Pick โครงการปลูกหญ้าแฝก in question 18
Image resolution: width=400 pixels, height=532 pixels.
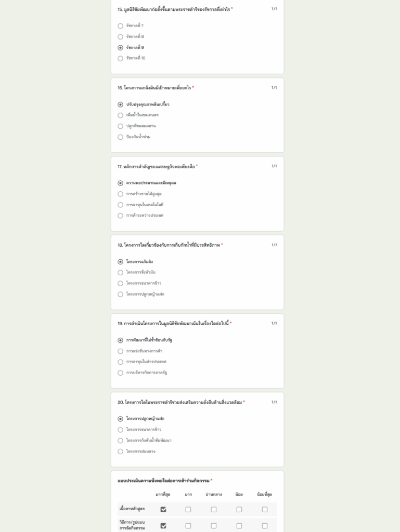pos(121,295)
